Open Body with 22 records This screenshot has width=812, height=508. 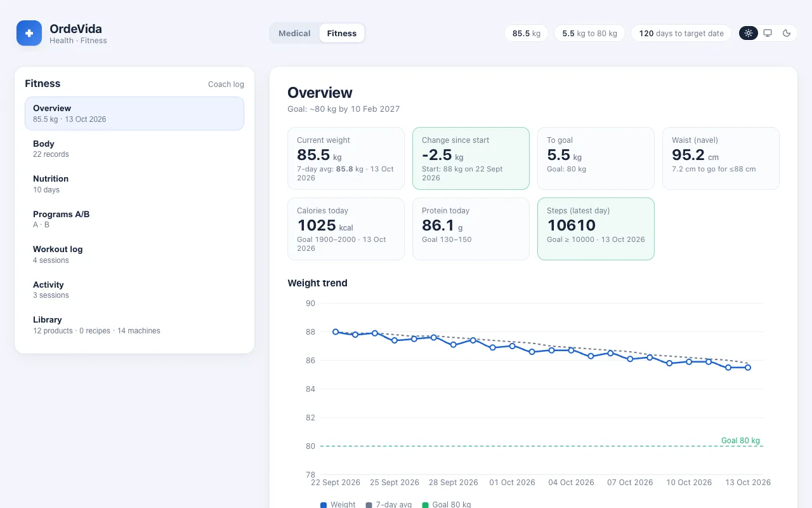point(134,149)
